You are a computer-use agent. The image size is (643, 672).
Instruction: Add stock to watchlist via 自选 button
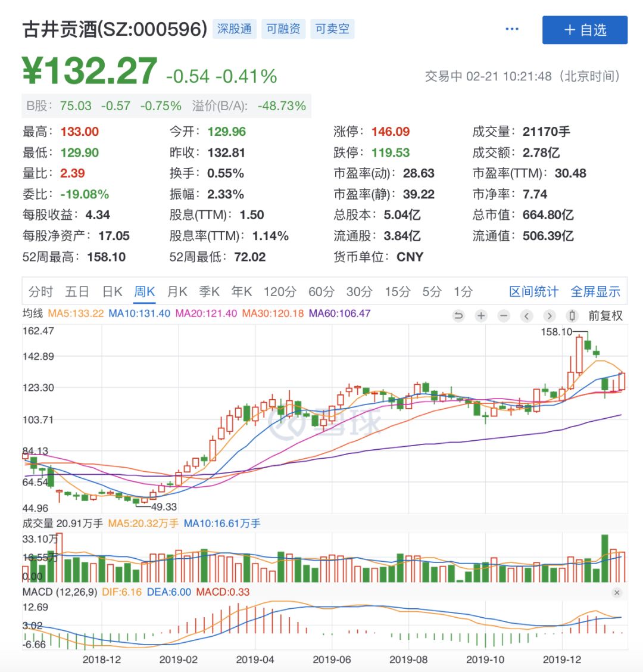coord(585,30)
